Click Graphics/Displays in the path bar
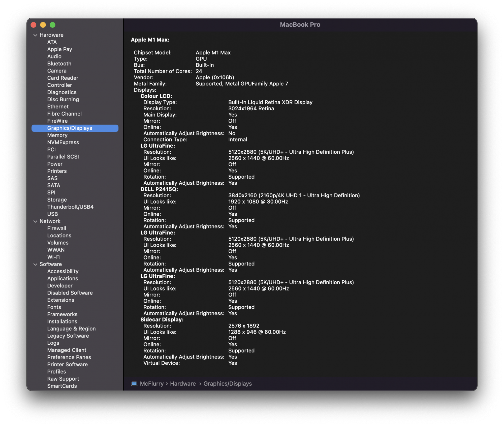The width and height of the screenshot is (504, 426). (x=228, y=384)
